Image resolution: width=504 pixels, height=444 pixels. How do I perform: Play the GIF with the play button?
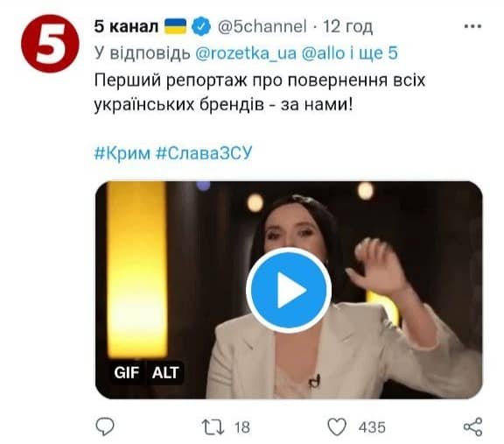point(289,290)
